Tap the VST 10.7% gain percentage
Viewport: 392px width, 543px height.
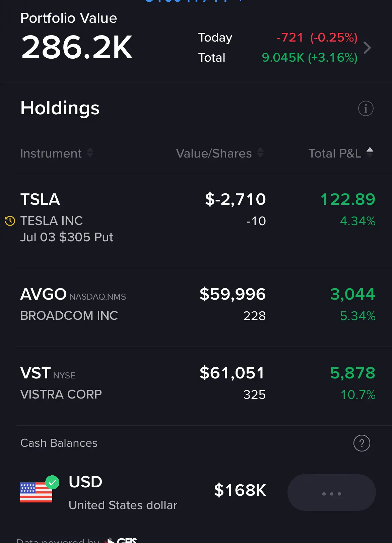358,395
